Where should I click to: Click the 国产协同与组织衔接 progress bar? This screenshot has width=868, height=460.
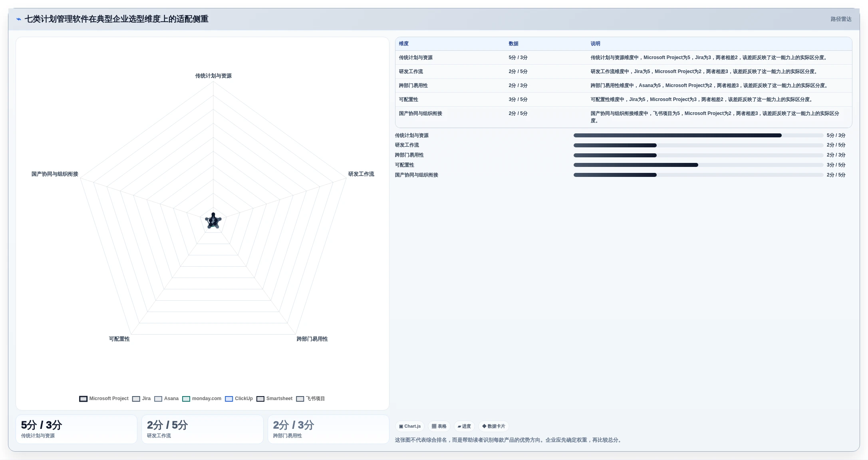click(698, 175)
